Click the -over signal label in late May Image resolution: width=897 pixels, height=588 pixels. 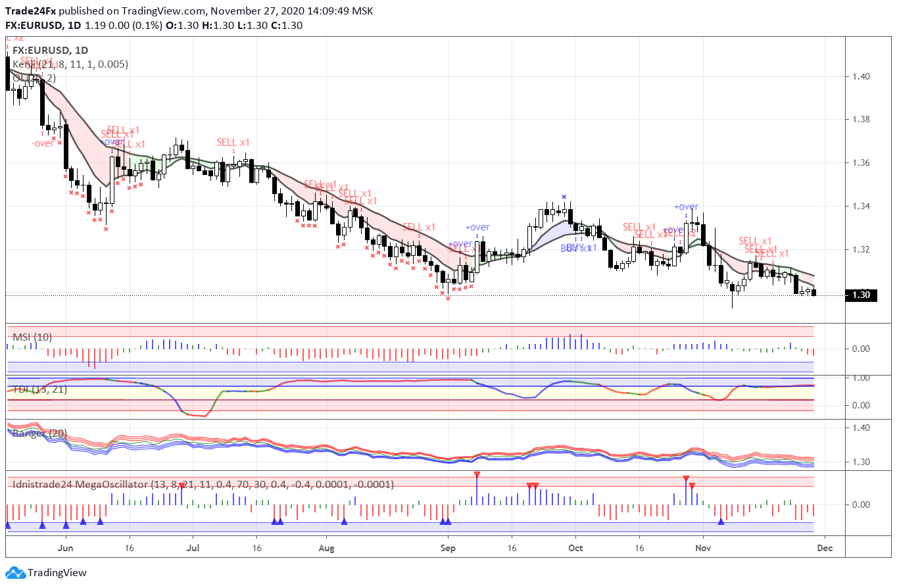(42, 143)
